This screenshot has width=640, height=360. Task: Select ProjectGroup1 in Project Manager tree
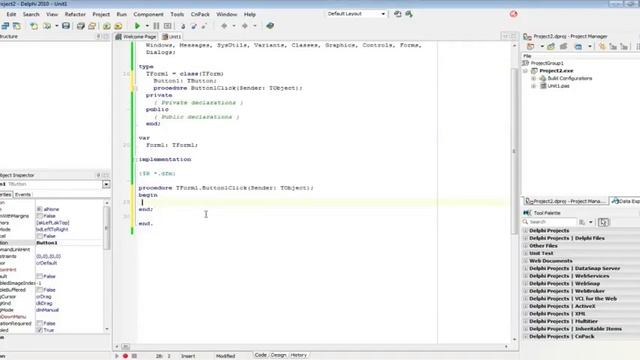(x=547, y=63)
